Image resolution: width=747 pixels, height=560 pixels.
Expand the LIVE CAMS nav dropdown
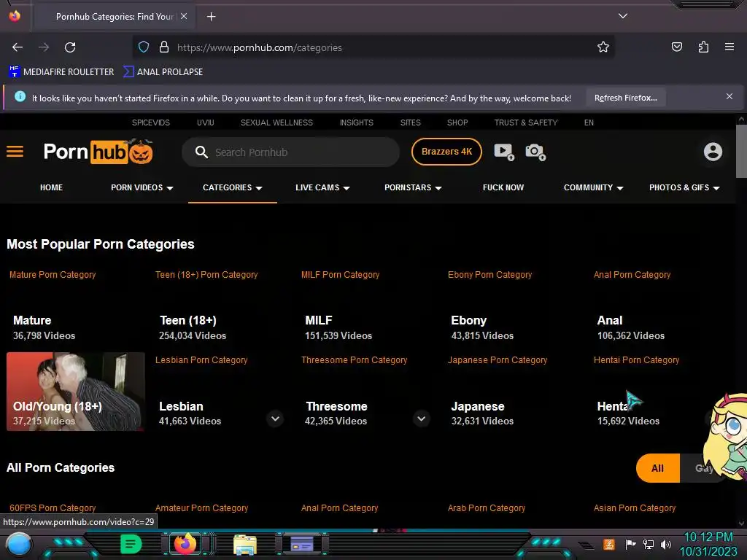click(x=322, y=187)
